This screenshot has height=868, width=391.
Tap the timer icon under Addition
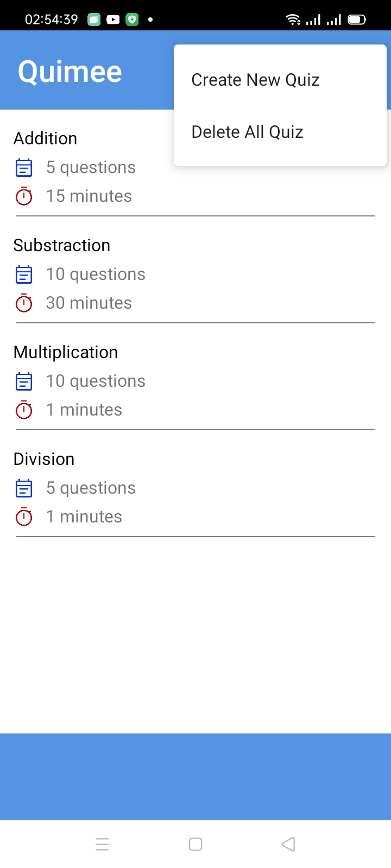pyautogui.click(x=24, y=196)
